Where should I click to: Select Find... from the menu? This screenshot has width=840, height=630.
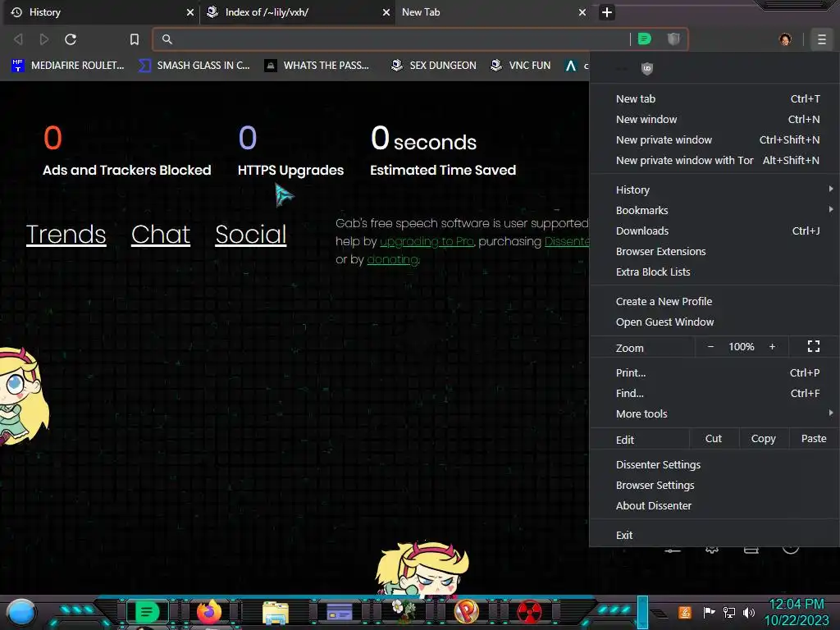(714, 393)
